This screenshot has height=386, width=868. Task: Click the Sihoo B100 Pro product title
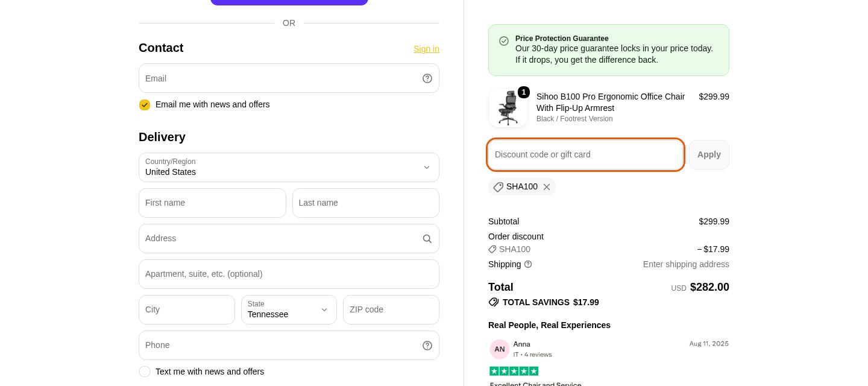(x=611, y=103)
